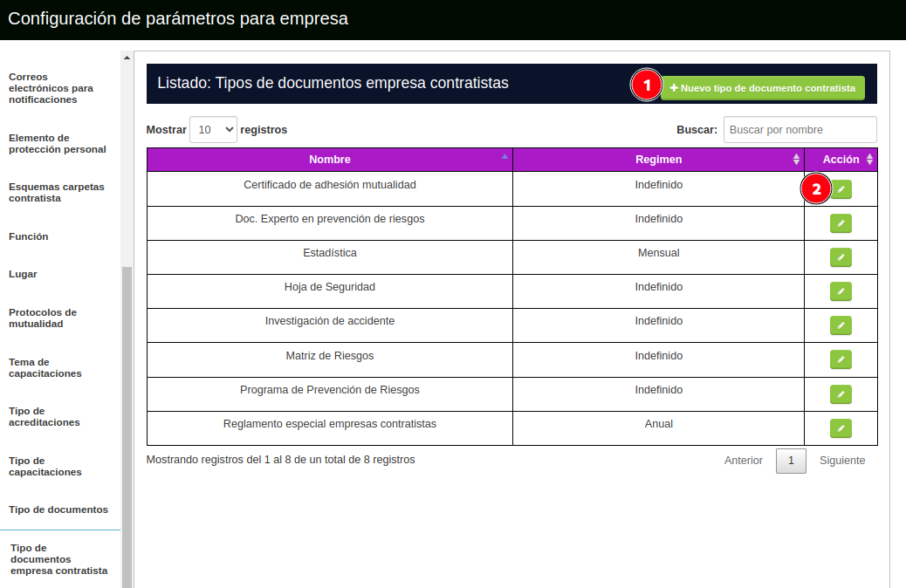
Task: Click the sidebar scroll-up arrow
Action: (x=127, y=58)
